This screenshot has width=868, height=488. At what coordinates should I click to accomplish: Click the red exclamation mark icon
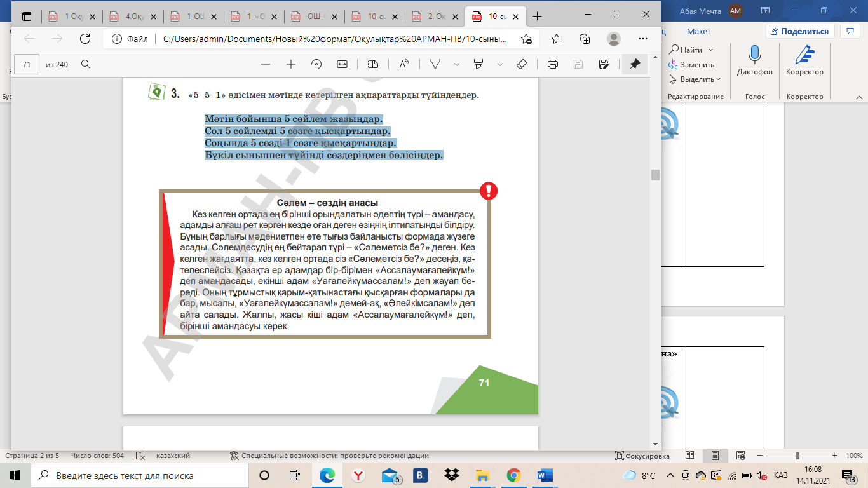coord(489,191)
